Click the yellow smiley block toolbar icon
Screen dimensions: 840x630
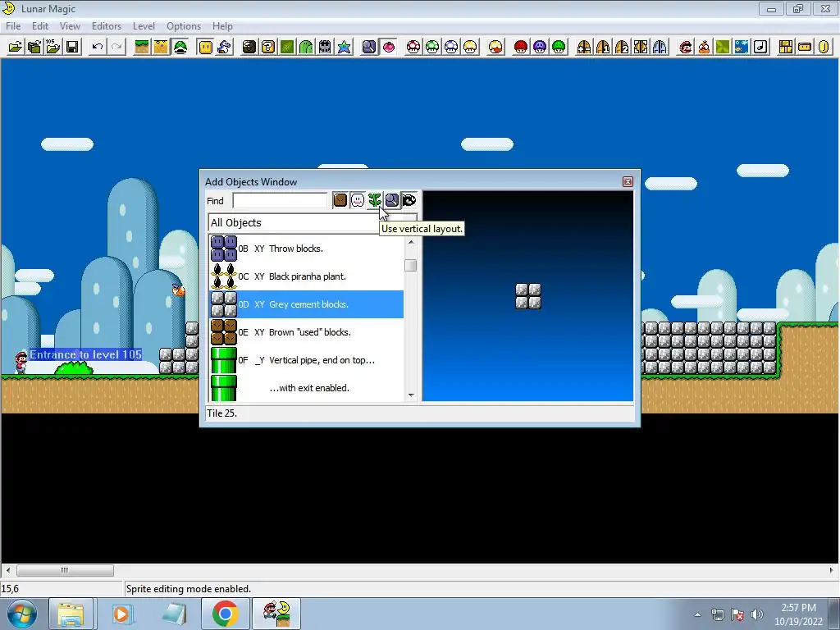click(206, 47)
